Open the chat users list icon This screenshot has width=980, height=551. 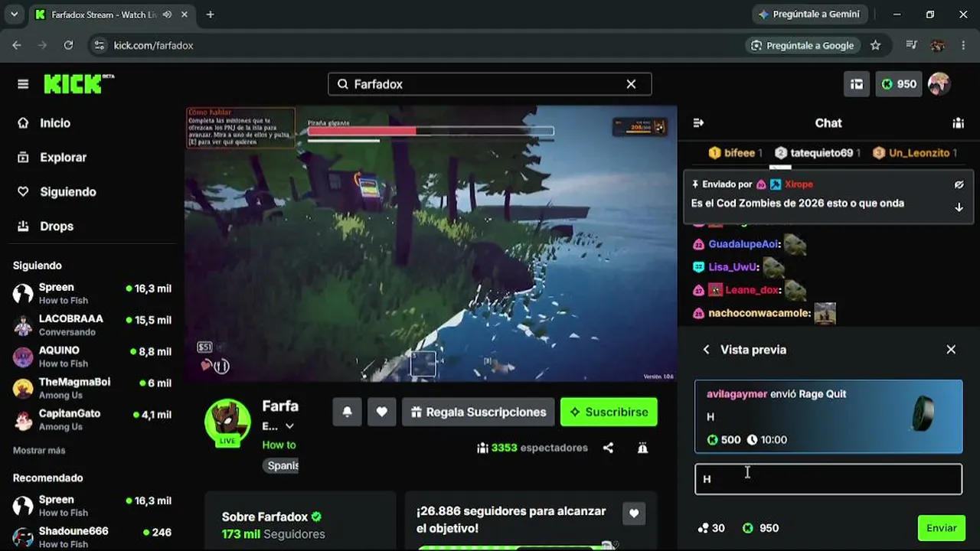click(x=958, y=123)
